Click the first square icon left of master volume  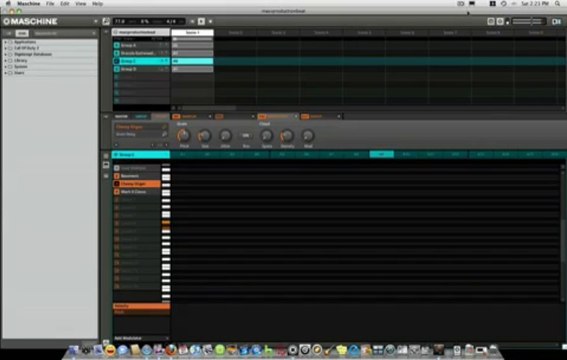point(491,22)
